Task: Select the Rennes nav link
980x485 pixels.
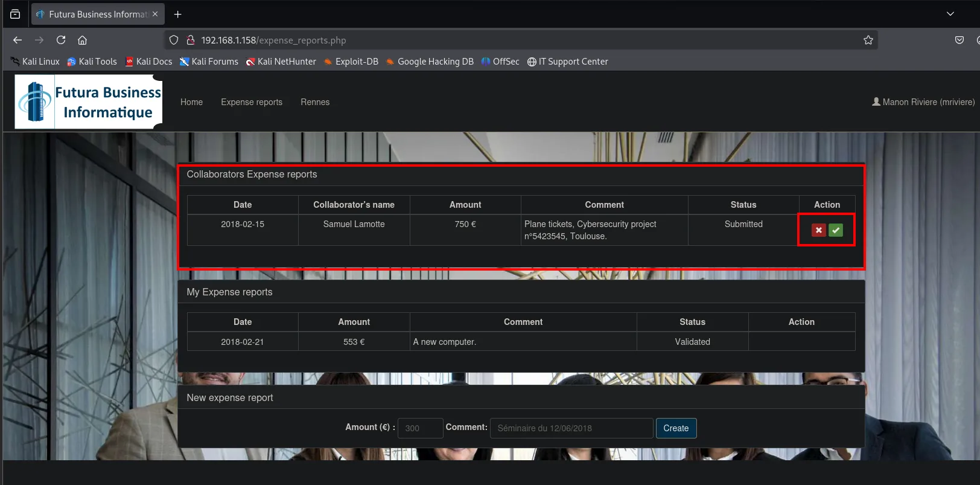Action: click(315, 102)
